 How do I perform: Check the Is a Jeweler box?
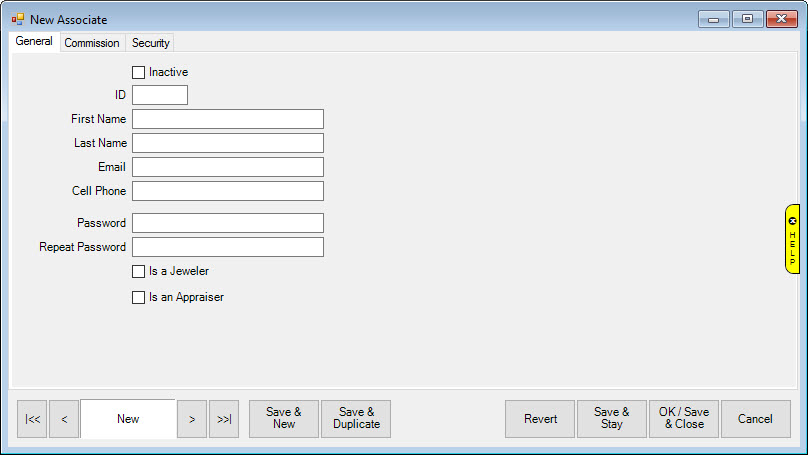point(139,271)
